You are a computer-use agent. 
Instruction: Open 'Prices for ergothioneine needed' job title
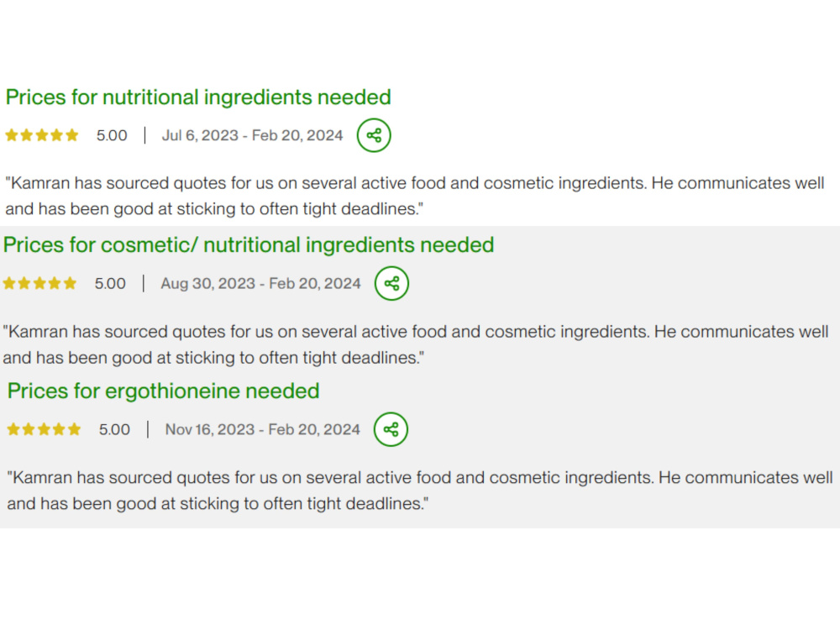(x=164, y=391)
